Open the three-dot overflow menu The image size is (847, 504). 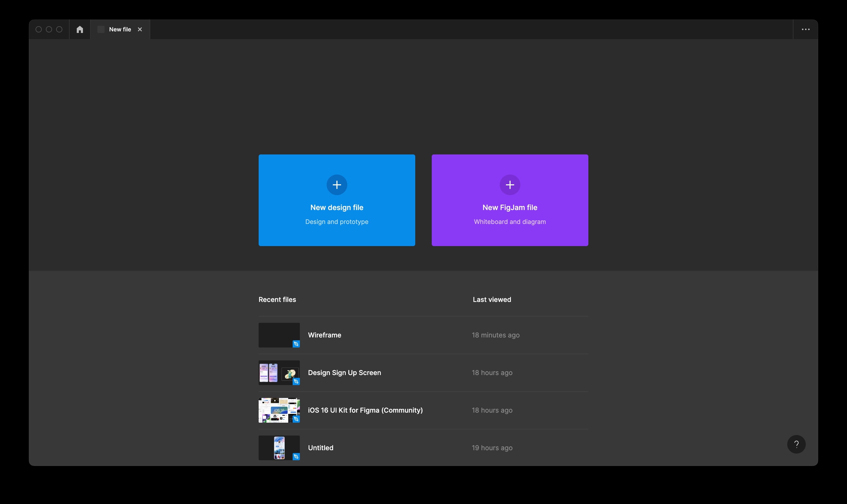point(806,30)
